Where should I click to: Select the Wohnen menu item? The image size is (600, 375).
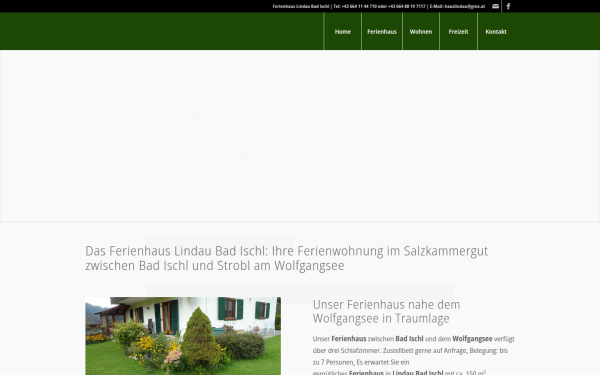click(421, 31)
